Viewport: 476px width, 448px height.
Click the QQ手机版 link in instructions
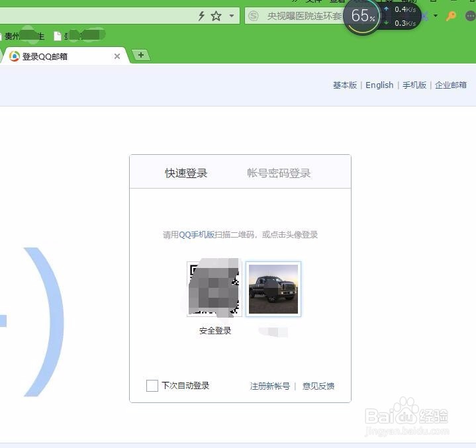tap(197, 235)
